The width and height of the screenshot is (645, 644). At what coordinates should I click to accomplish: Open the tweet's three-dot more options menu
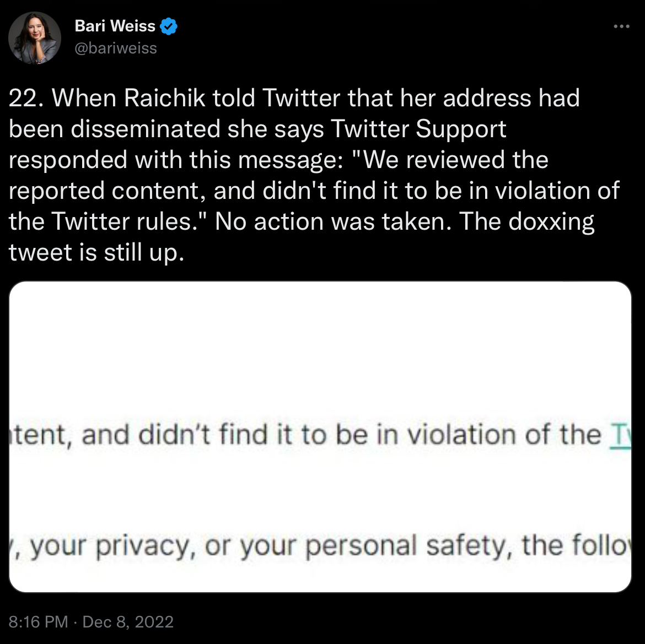point(621,26)
